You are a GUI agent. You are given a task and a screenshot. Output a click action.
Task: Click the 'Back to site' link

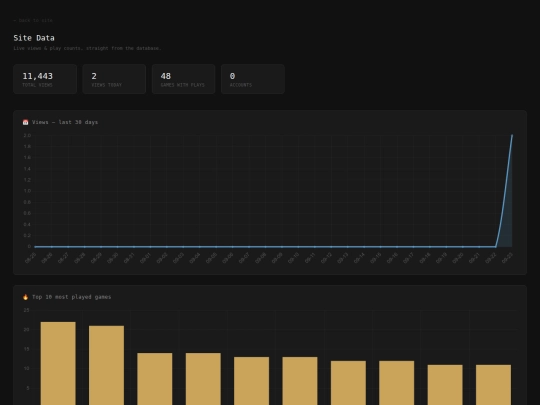pyautogui.click(x=33, y=20)
